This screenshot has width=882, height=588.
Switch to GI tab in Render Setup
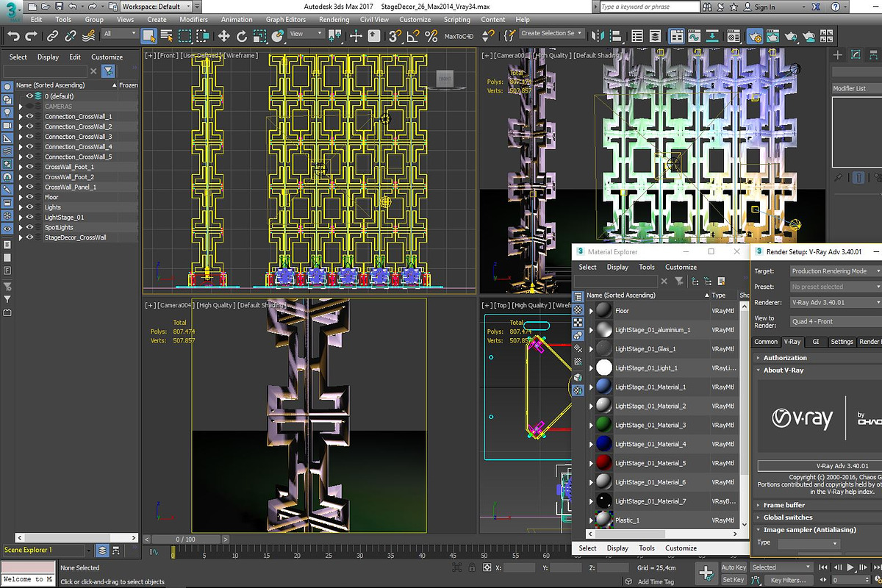815,342
